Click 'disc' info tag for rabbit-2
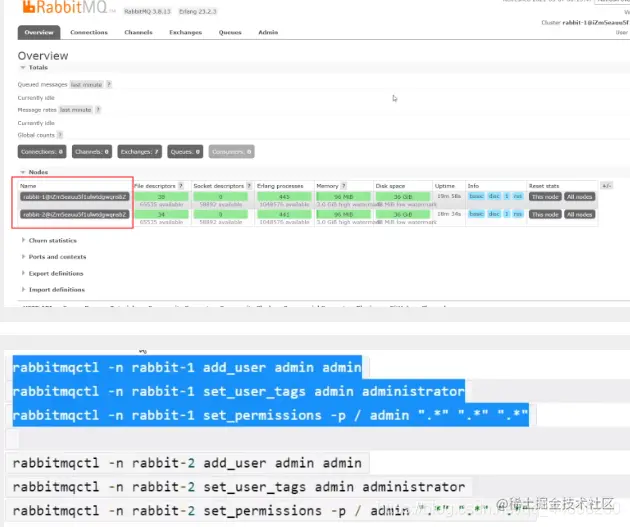Viewport: 630px width, 527px height. click(x=494, y=214)
